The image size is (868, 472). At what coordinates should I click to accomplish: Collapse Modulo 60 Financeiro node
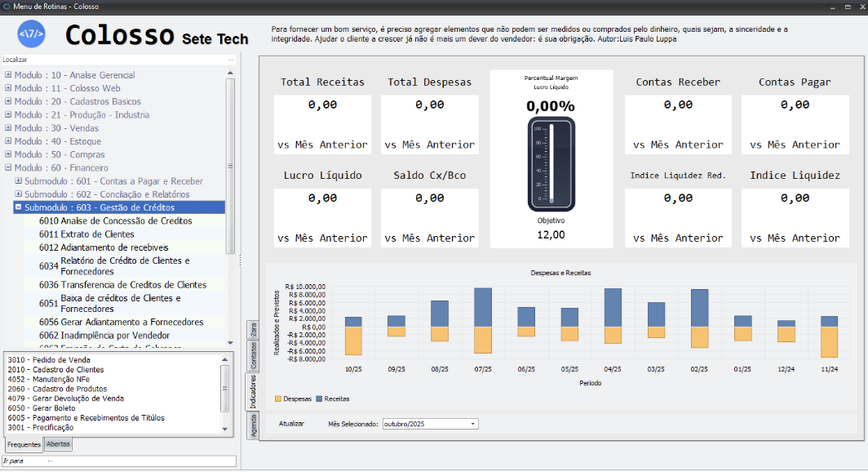[8, 168]
